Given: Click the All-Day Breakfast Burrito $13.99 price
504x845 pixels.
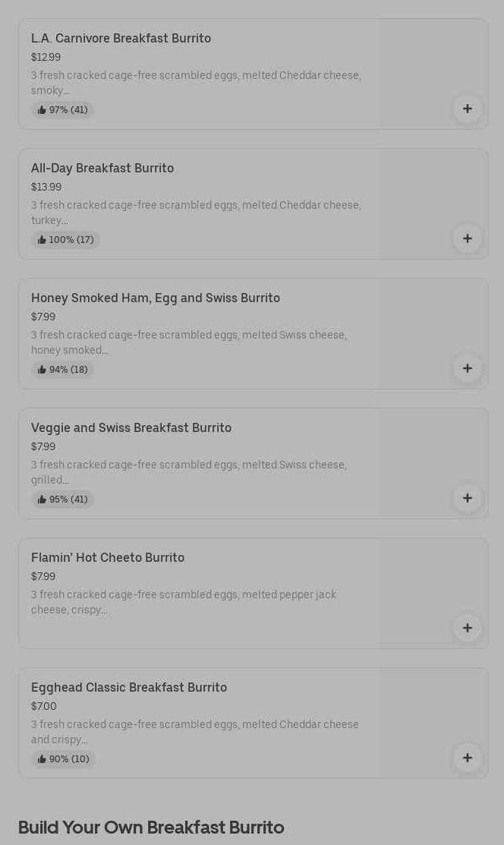Looking at the screenshot, I should click(x=46, y=187).
